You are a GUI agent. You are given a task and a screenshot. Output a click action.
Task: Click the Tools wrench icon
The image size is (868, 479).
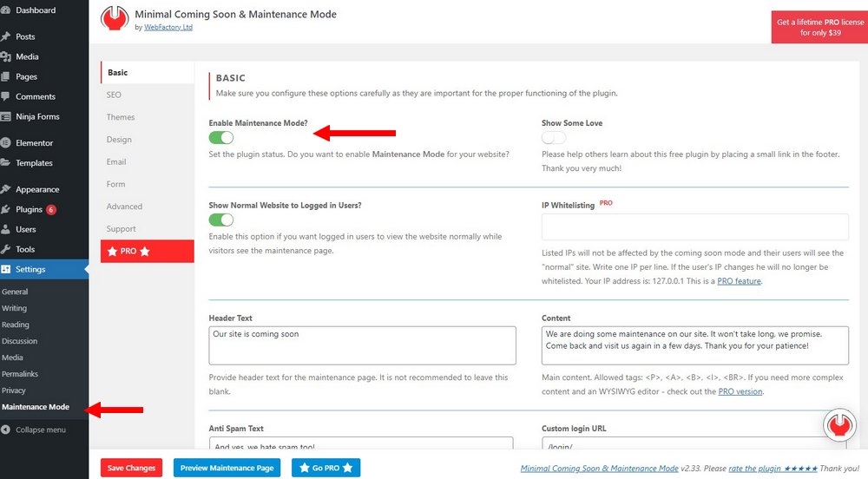[x=5, y=249]
